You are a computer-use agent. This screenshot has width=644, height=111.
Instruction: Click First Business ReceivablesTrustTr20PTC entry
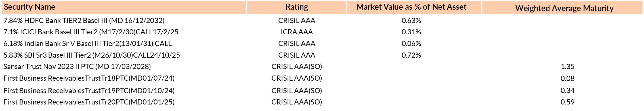click(x=89, y=102)
